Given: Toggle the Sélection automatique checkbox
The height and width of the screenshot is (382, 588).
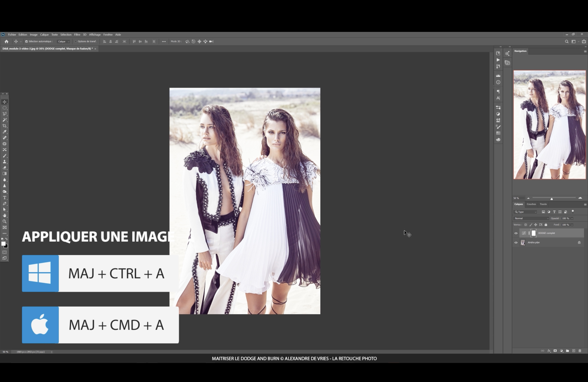Looking at the screenshot, I should pos(26,41).
